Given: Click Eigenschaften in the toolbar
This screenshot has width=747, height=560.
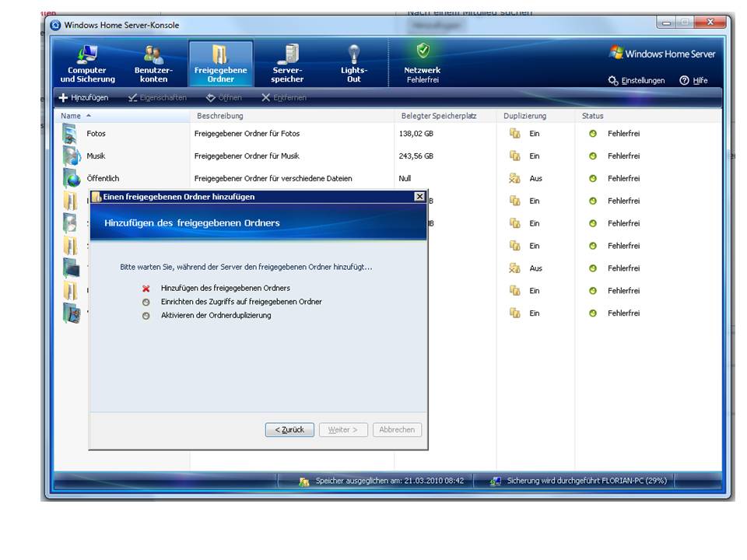Looking at the screenshot, I should coord(158,98).
